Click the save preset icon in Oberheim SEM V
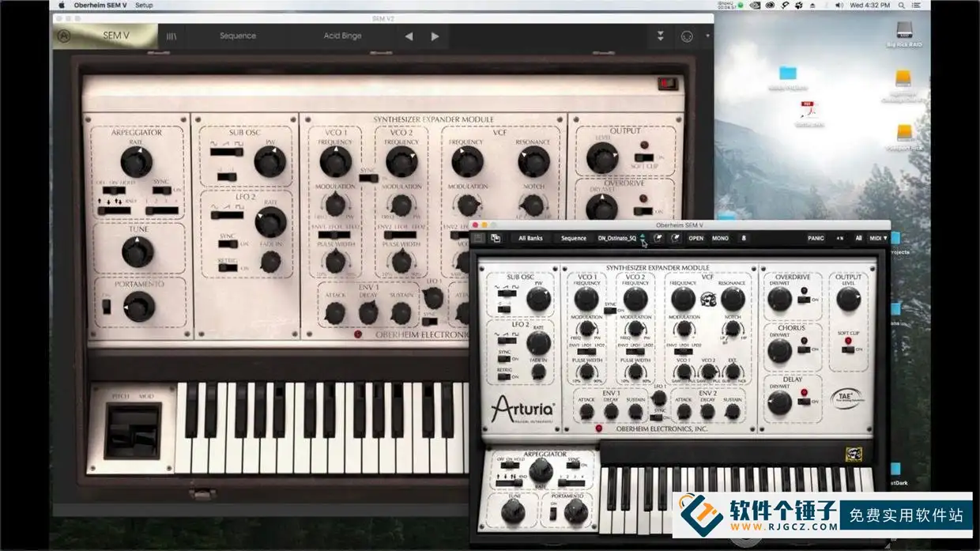Viewport: 980px width, 551px height. pyautogui.click(x=477, y=238)
